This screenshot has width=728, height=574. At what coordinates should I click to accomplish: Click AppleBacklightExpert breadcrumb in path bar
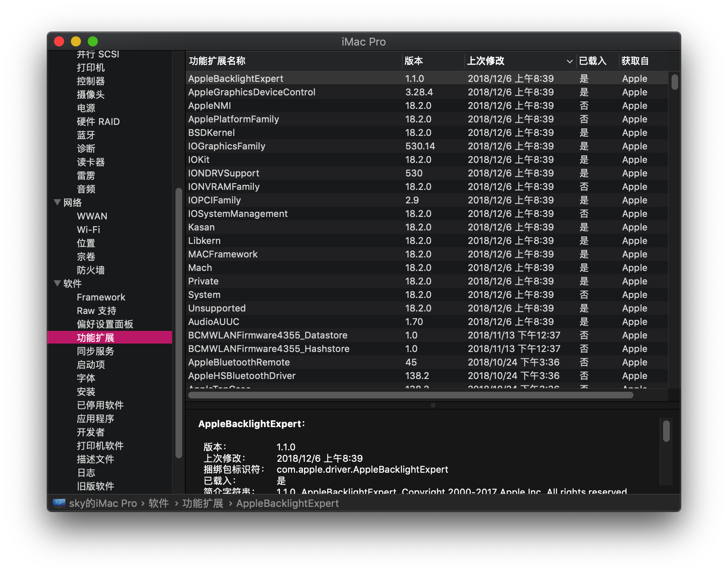pos(287,503)
